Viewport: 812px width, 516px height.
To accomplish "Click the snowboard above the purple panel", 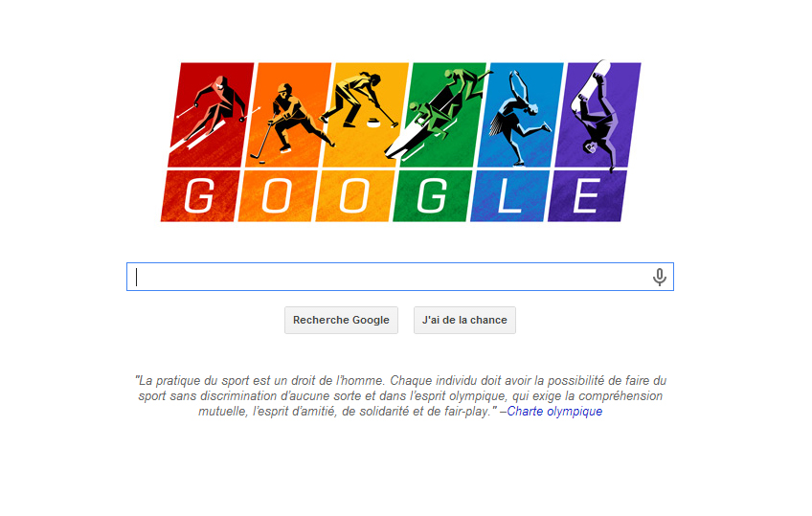I will coord(591,85).
